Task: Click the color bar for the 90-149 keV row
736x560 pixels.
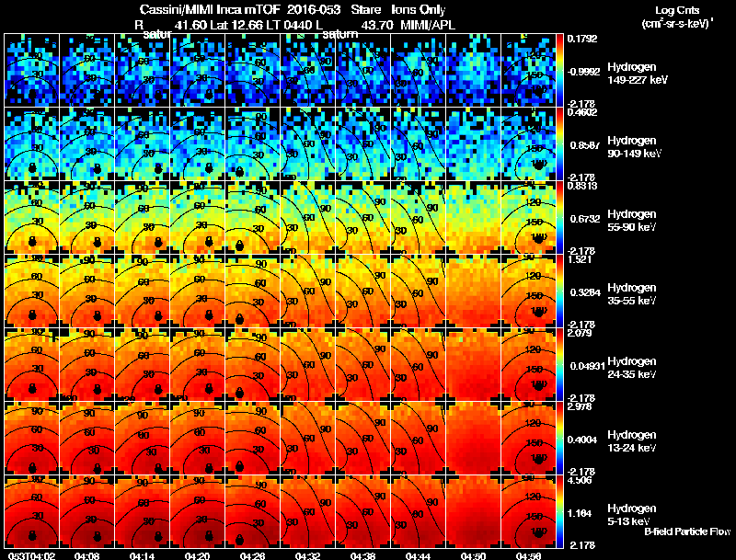Action: (x=559, y=143)
